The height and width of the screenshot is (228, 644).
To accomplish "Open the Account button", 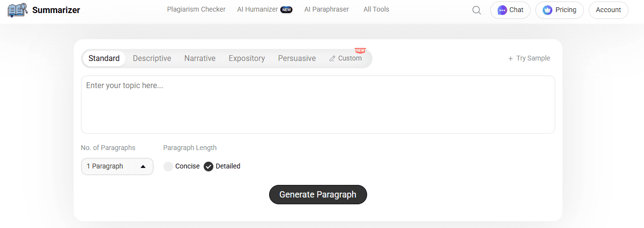I will coord(608,10).
